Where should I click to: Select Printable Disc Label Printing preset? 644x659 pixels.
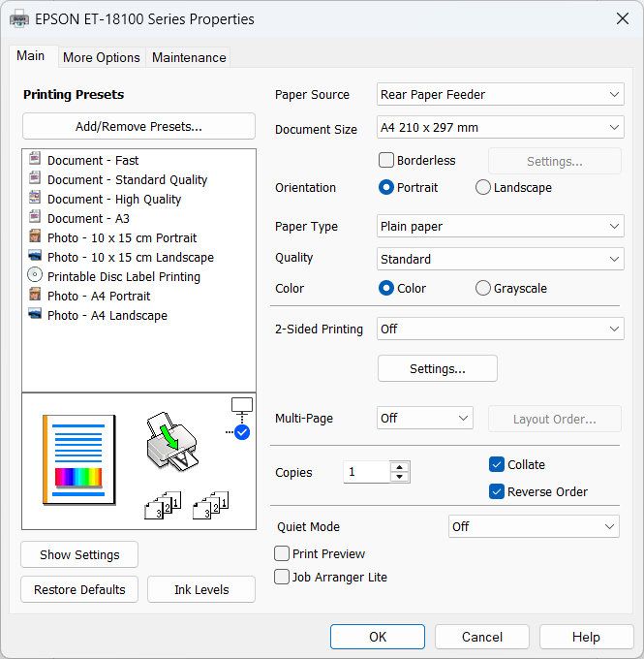[x=124, y=276]
